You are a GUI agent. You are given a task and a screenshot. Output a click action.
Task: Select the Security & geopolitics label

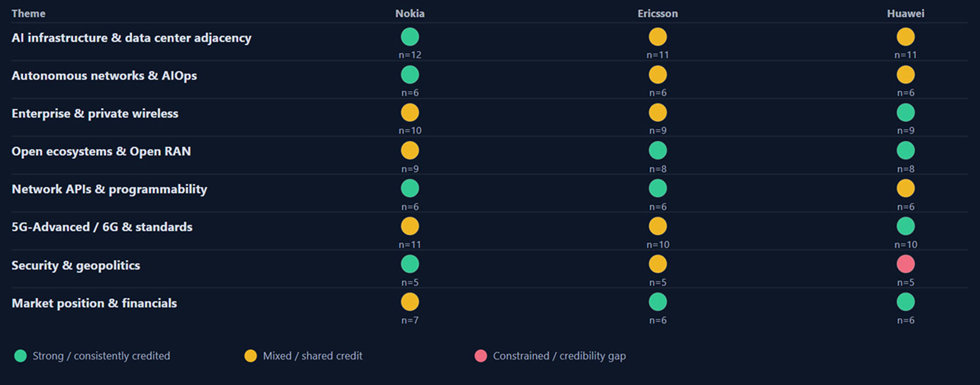point(75,266)
